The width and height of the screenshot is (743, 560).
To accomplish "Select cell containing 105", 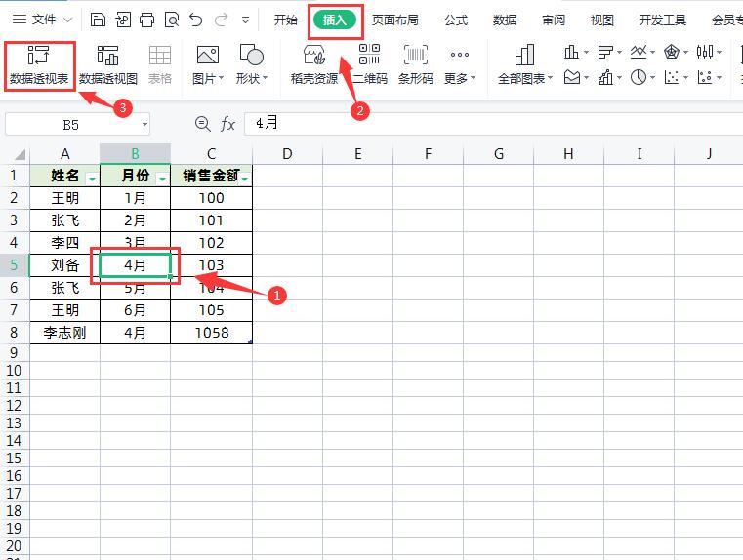I will click(211, 310).
